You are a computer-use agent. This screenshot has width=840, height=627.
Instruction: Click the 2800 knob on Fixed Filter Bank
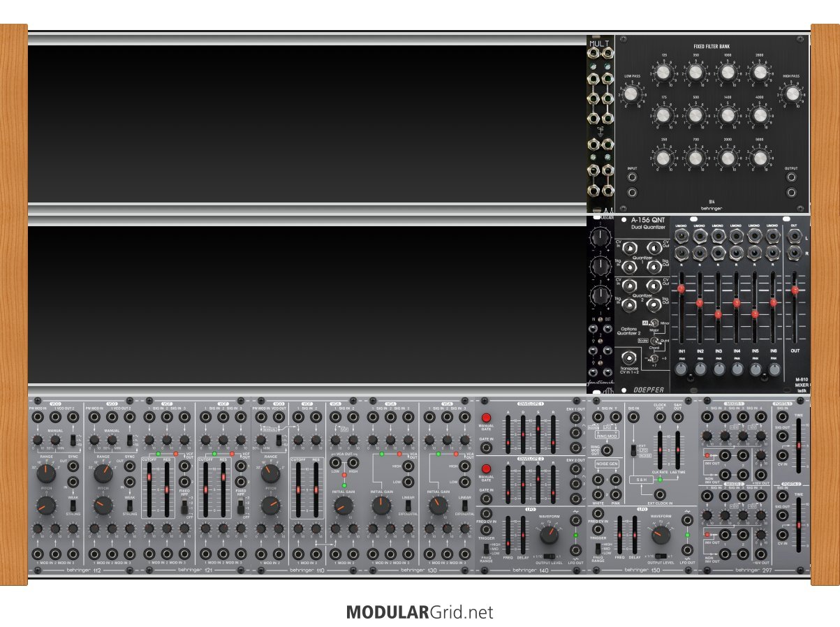(x=760, y=73)
